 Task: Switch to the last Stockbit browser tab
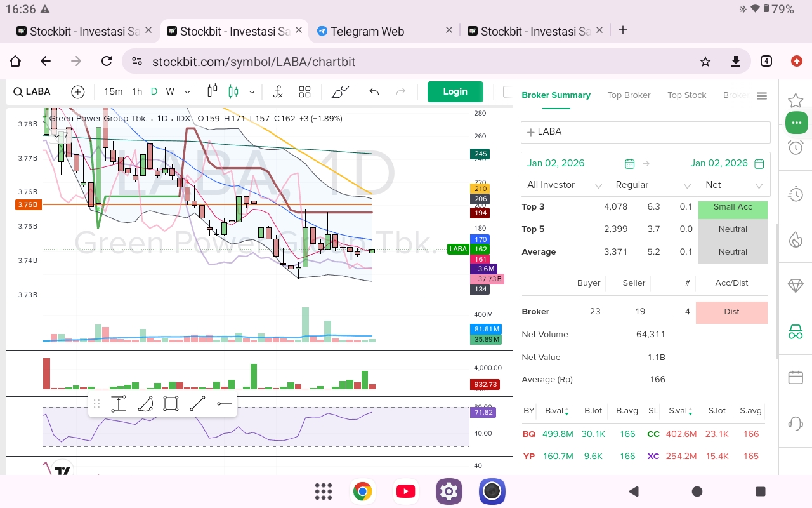coord(534,30)
